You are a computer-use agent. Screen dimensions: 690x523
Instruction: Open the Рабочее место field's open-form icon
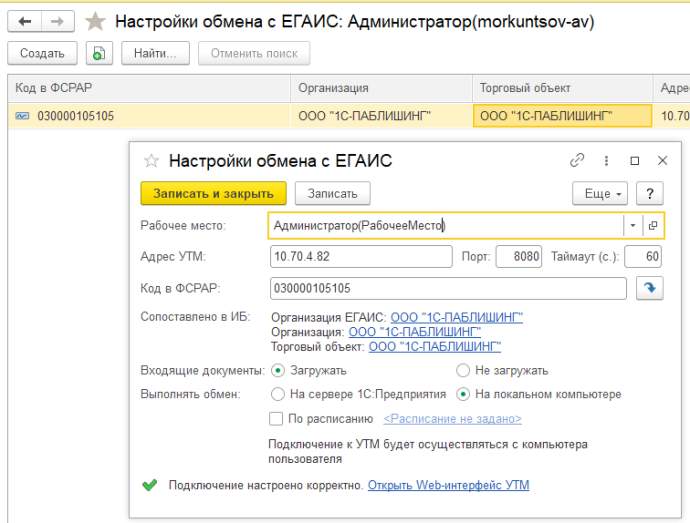[652, 226]
